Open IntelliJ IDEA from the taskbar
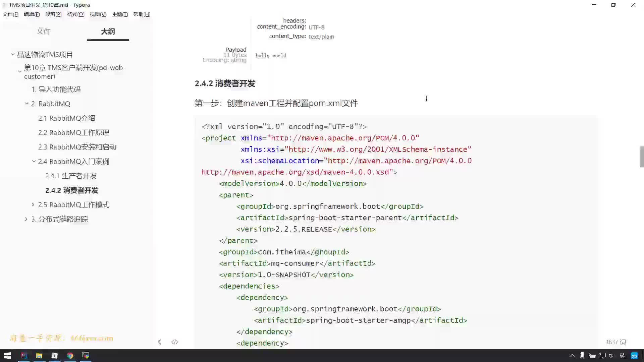 click(x=23, y=356)
